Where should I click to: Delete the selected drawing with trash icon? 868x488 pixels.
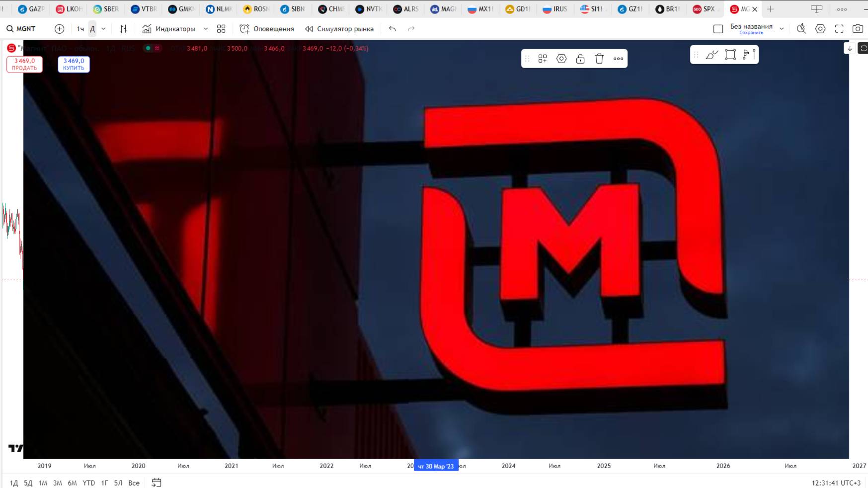599,59
